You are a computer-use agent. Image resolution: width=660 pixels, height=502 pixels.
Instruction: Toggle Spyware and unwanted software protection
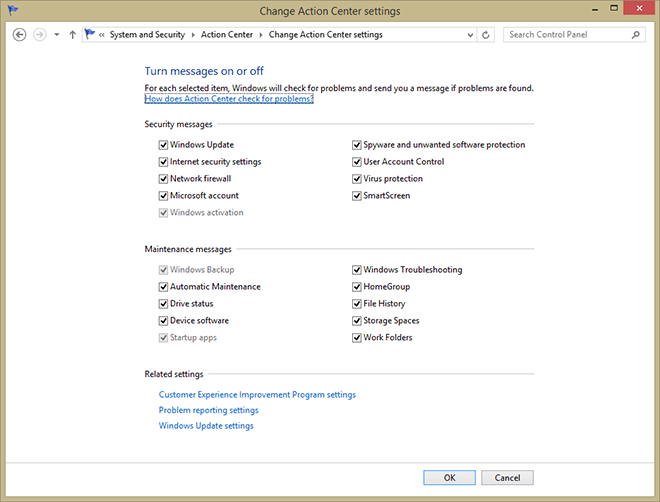point(357,145)
